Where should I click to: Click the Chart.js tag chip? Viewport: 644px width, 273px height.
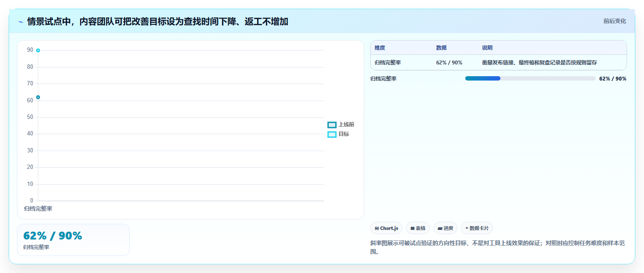(x=386, y=228)
